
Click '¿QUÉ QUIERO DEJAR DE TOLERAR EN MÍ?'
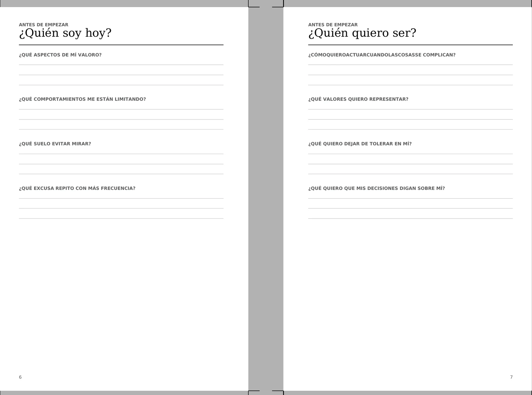pyautogui.click(x=360, y=144)
